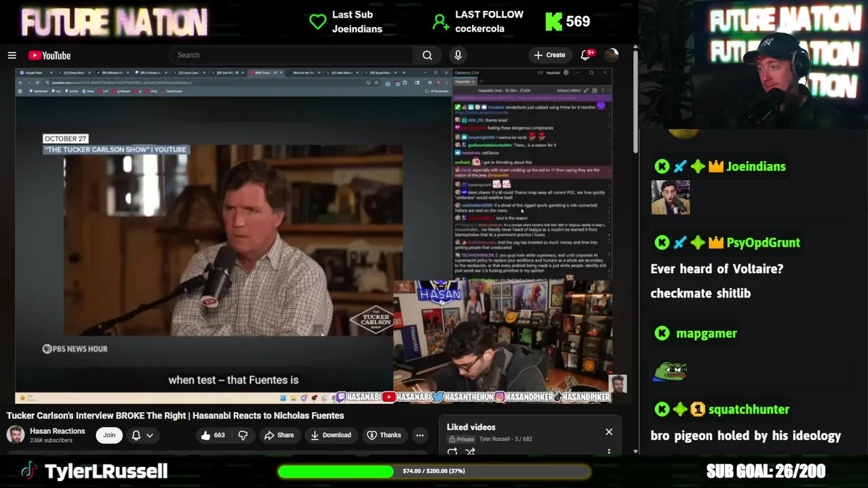
Task: Dislike the video
Action: coord(243,435)
